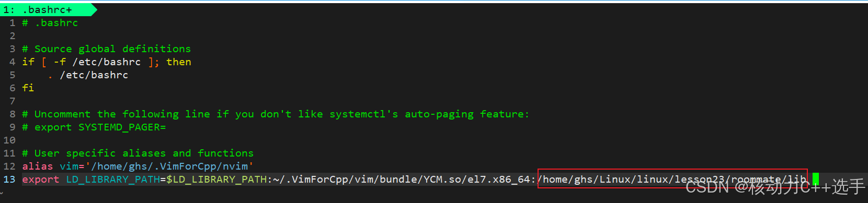Place cursor on 'export' keyword
Image resolution: width=868 pixels, height=203 pixels.
pyautogui.click(x=41, y=180)
